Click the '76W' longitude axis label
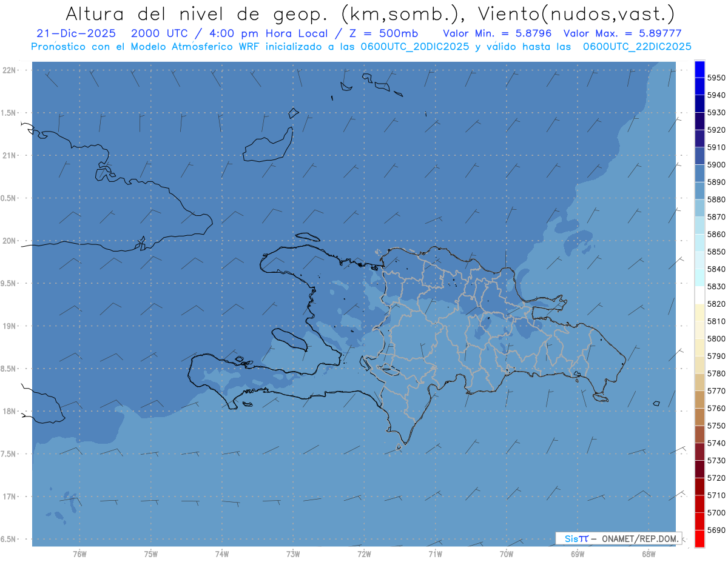Screen dimensions: 728x562 click(79, 554)
